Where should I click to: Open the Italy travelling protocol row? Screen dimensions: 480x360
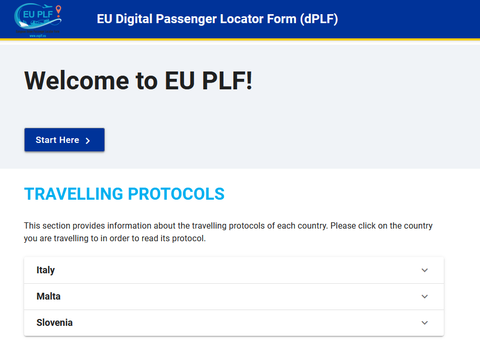pos(234,270)
